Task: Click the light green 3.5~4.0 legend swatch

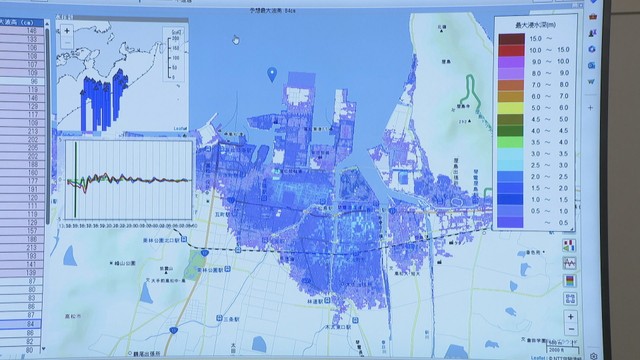Action: [x=510, y=142]
